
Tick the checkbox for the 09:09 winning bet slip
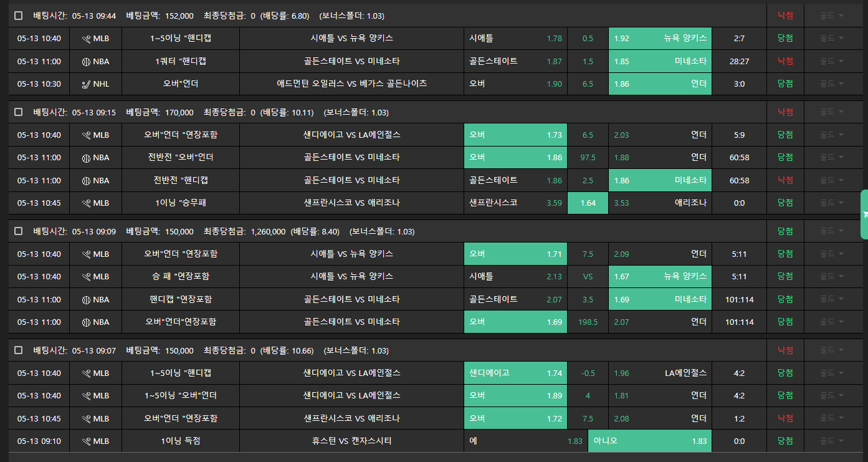tap(19, 231)
